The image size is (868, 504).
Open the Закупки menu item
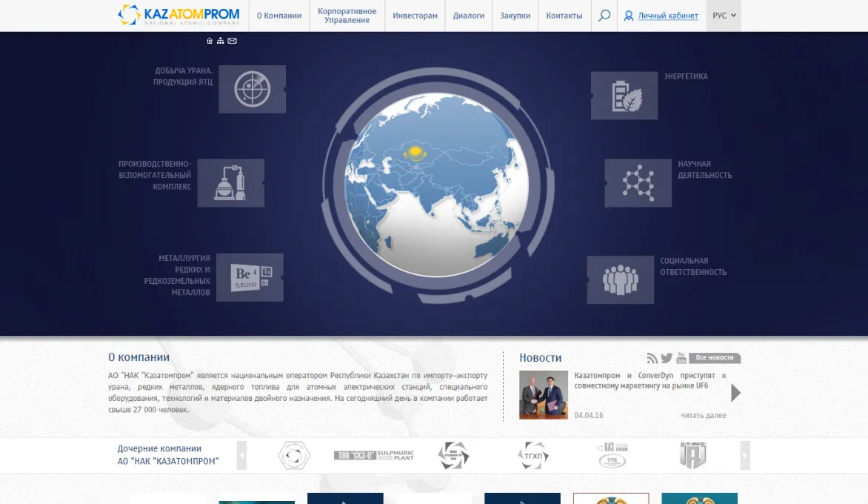[515, 16]
